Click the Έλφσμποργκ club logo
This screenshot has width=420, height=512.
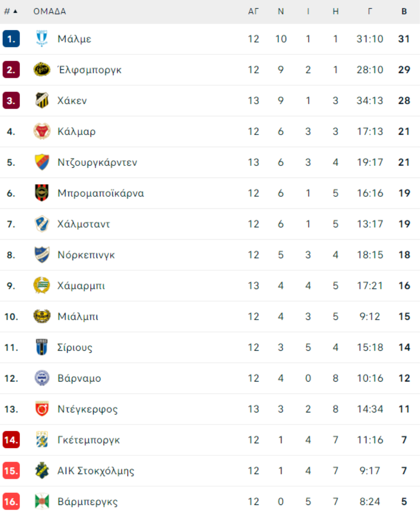click(42, 70)
